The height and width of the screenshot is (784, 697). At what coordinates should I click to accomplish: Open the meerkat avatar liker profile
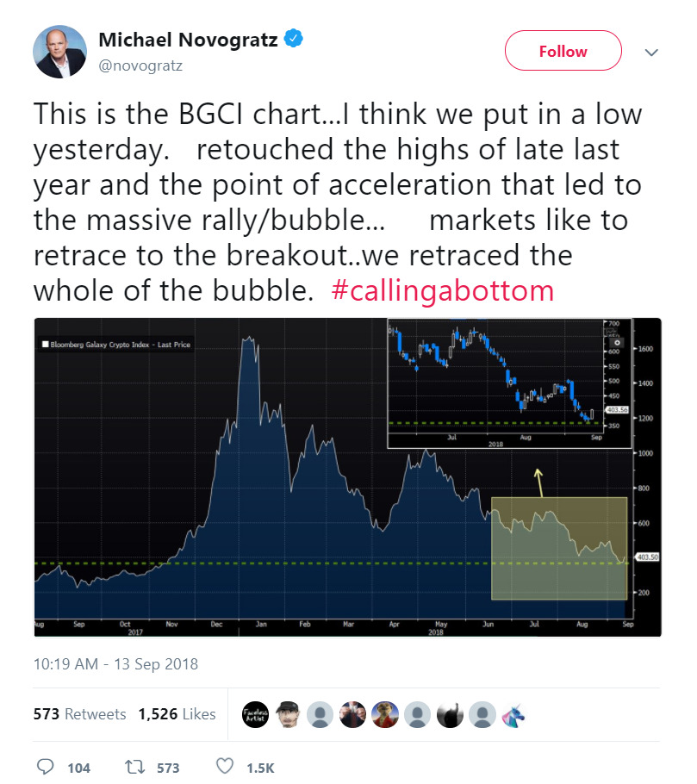point(385,714)
